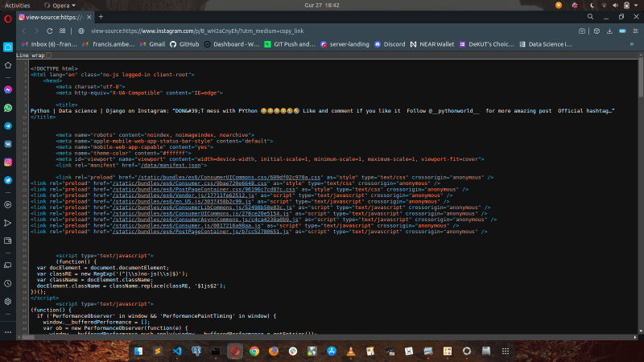The width and height of the screenshot is (644, 362).
Task: Open the Data Science i... bookmark
Action: [546, 44]
